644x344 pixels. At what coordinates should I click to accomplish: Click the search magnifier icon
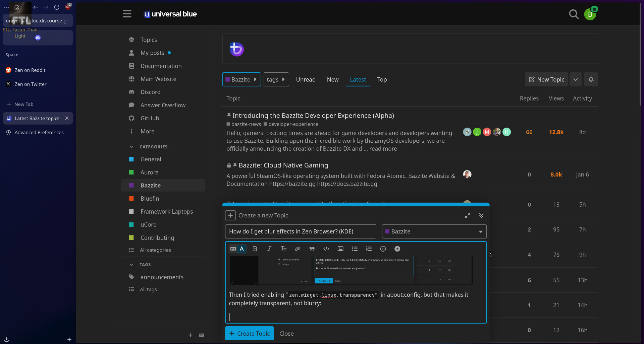point(574,14)
